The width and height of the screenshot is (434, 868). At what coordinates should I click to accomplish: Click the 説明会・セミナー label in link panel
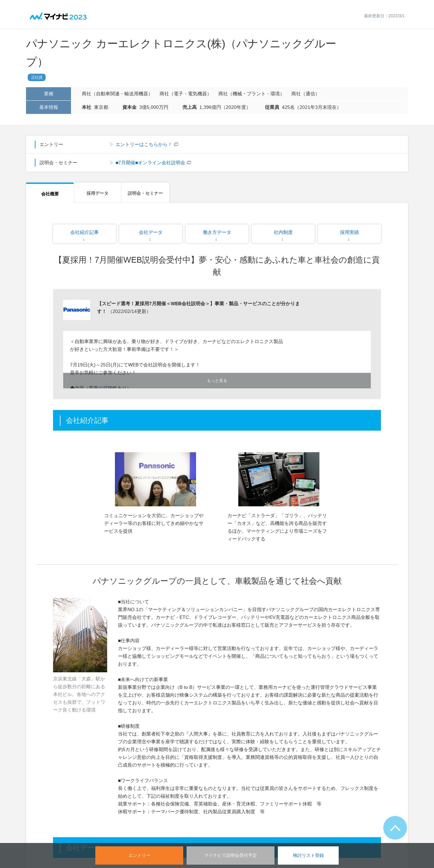click(x=58, y=163)
